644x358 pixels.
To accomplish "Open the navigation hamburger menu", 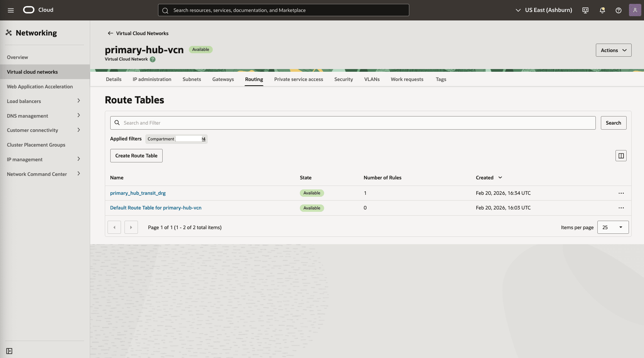I will tap(11, 10).
